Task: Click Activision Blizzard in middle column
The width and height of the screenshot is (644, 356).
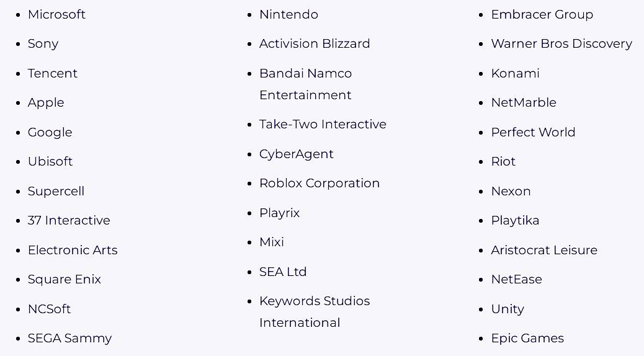Action: click(x=315, y=43)
